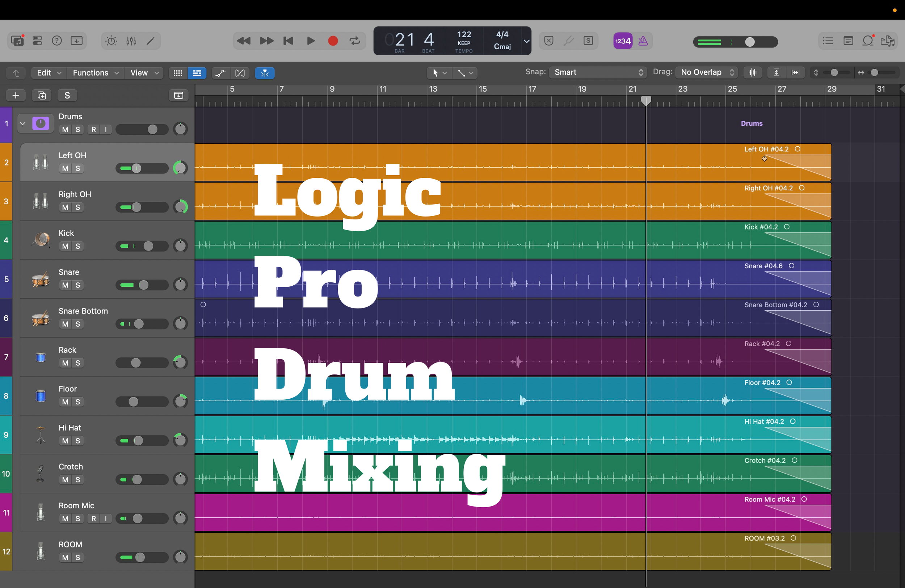905x588 pixels.
Task: Open the Mixer faders icon
Action: click(x=131, y=41)
